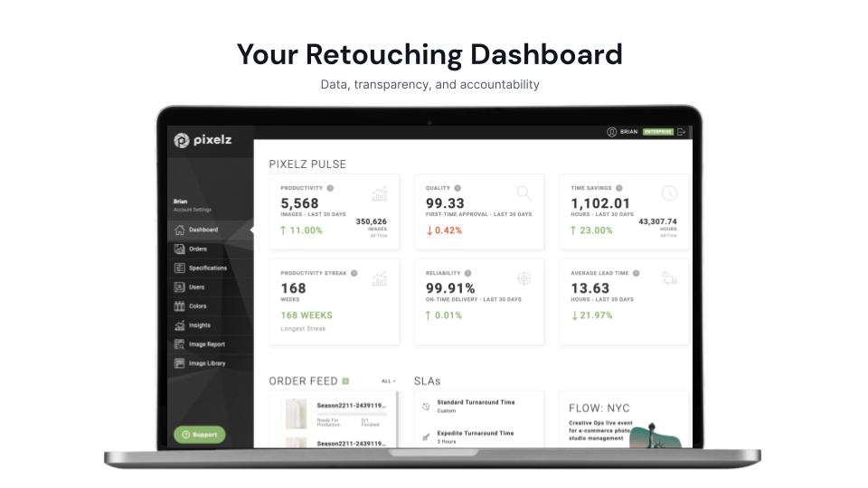Open the Dashboard sidebar item
This screenshot has height=488, width=868.
pyautogui.click(x=211, y=230)
